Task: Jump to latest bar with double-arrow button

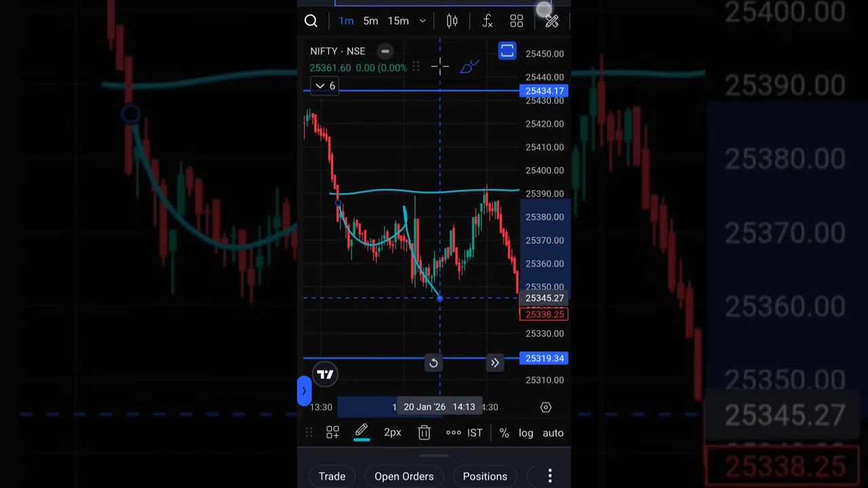Action: (495, 363)
